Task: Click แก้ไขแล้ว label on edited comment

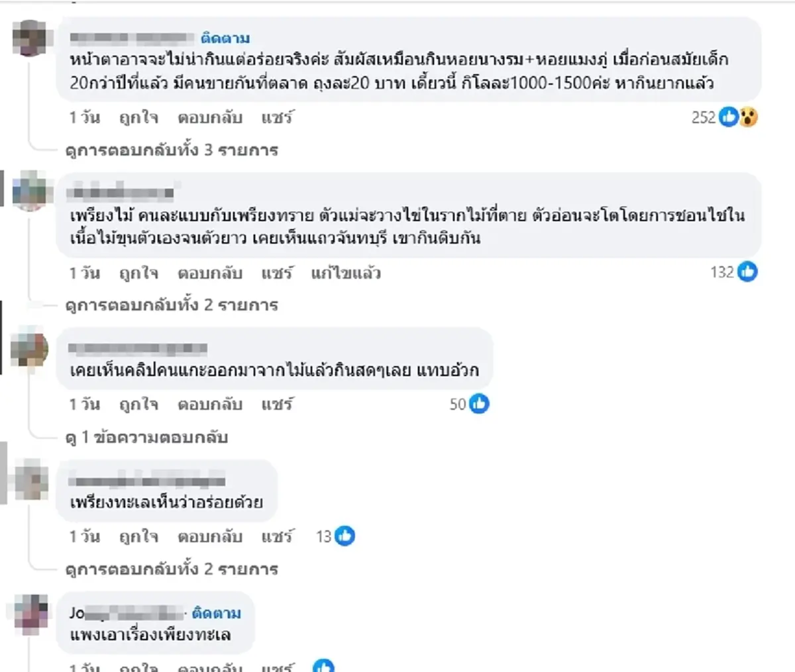Action: [343, 272]
